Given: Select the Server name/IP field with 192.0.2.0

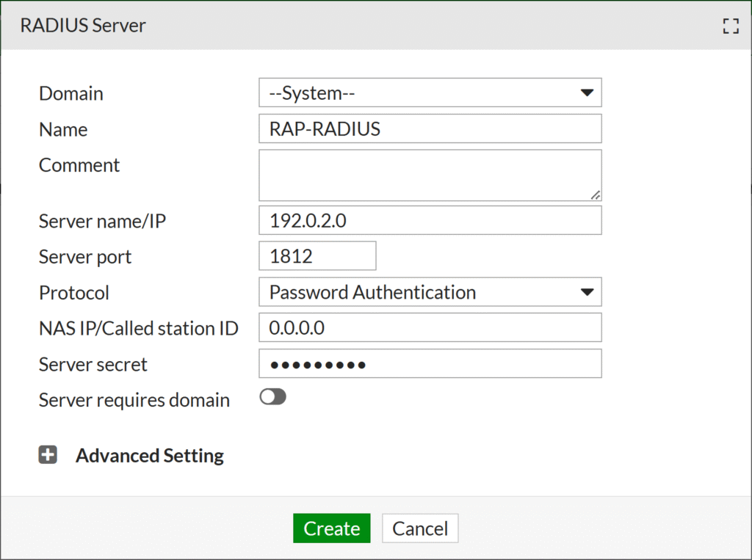Looking at the screenshot, I should [430, 220].
